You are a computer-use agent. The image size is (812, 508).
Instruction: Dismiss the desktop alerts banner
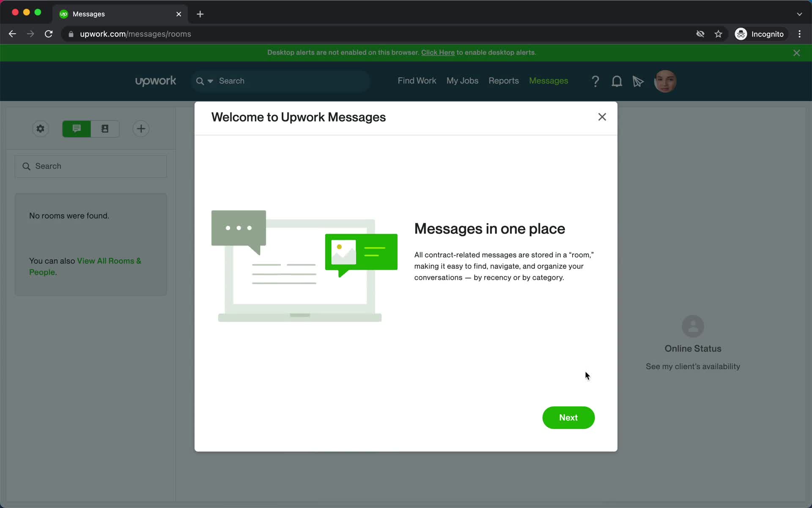point(797,53)
